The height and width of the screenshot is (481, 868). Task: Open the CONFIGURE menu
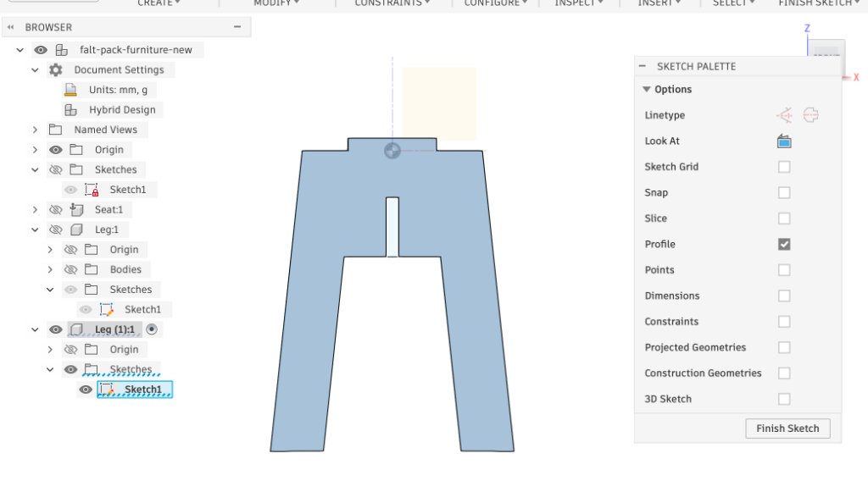point(495,3)
